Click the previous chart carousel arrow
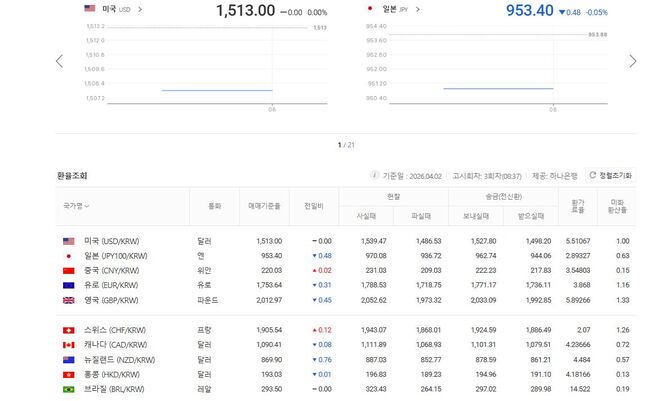The height and width of the screenshot is (401, 650). tap(59, 61)
